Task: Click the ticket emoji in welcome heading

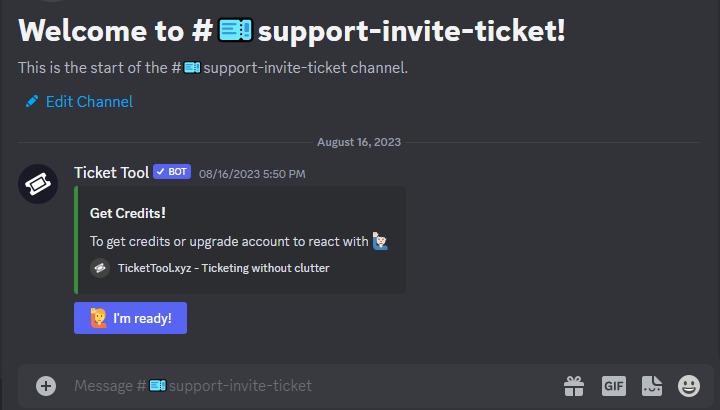Action: click(x=235, y=30)
